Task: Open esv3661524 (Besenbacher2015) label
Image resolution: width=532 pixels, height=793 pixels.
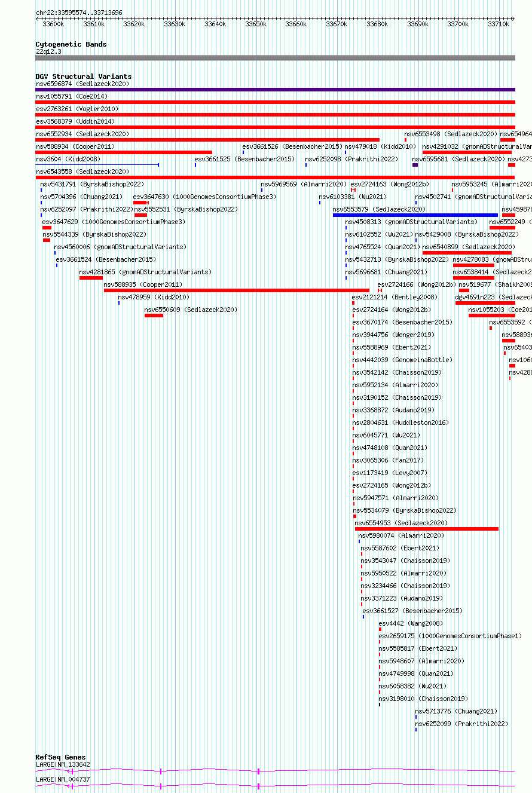Action: [105, 259]
